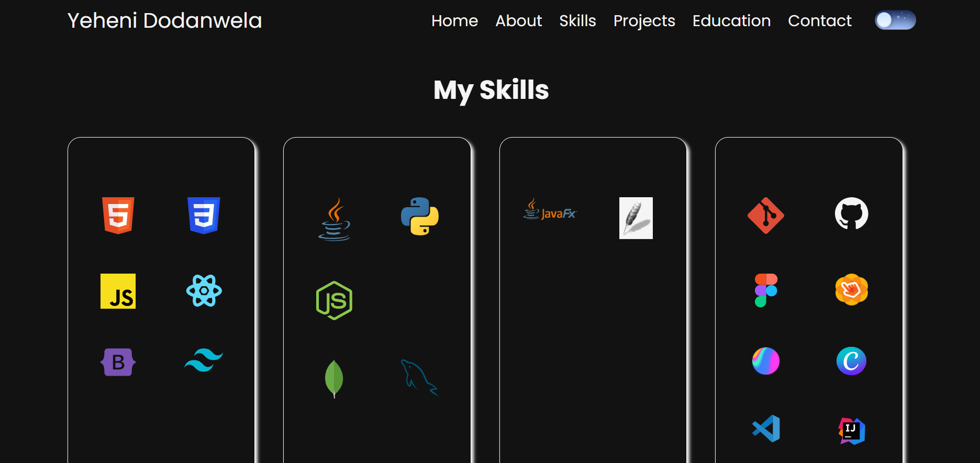Screen dimensions: 980x463
Task: Select the GitHub octocat icon
Action: [852, 213]
